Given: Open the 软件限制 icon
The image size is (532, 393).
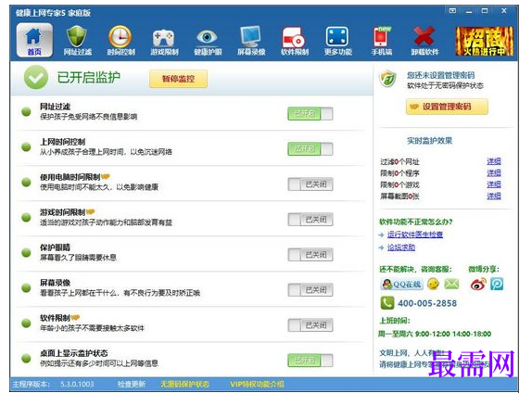Looking at the screenshot, I should tap(295, 40).
